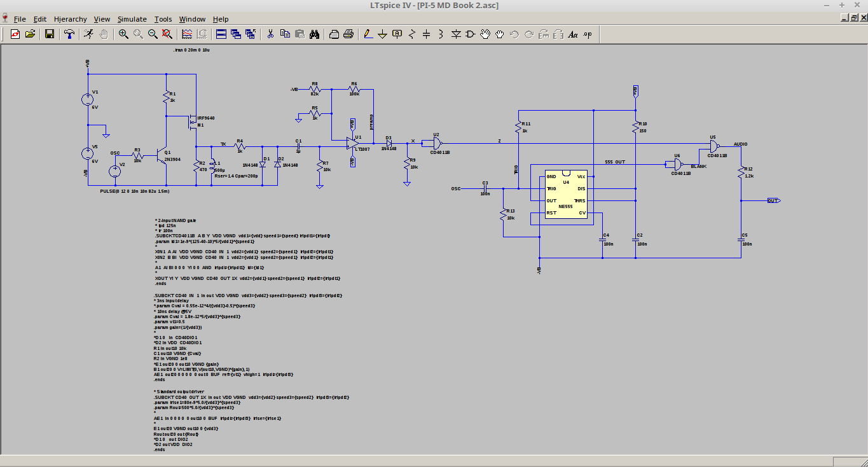Select the Resistor tool in the toolbar
Screen dimensions: 868x467
(411, 34)
